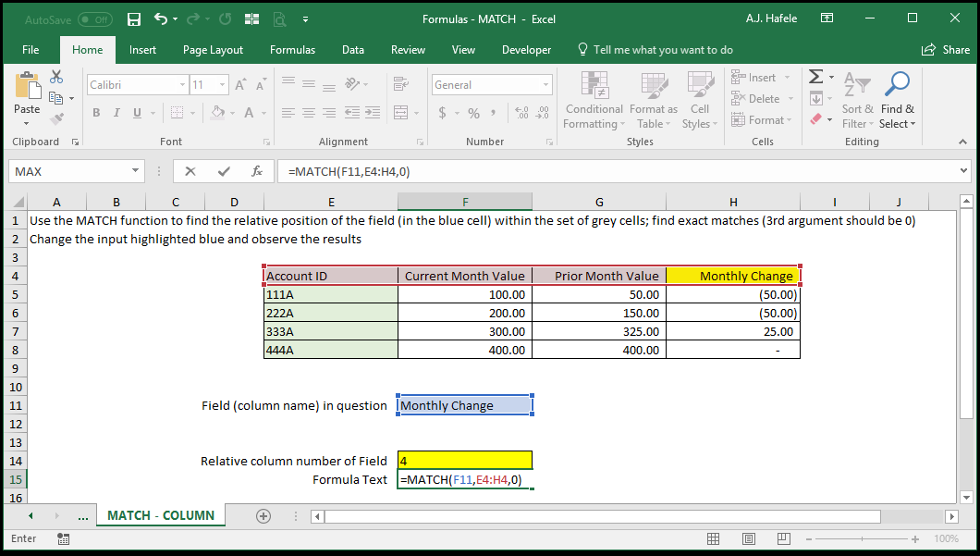The width and height of the screenshot is (980, 556).
Task: Click the Clear eraser icon
Action: click(x=815, y=118)
